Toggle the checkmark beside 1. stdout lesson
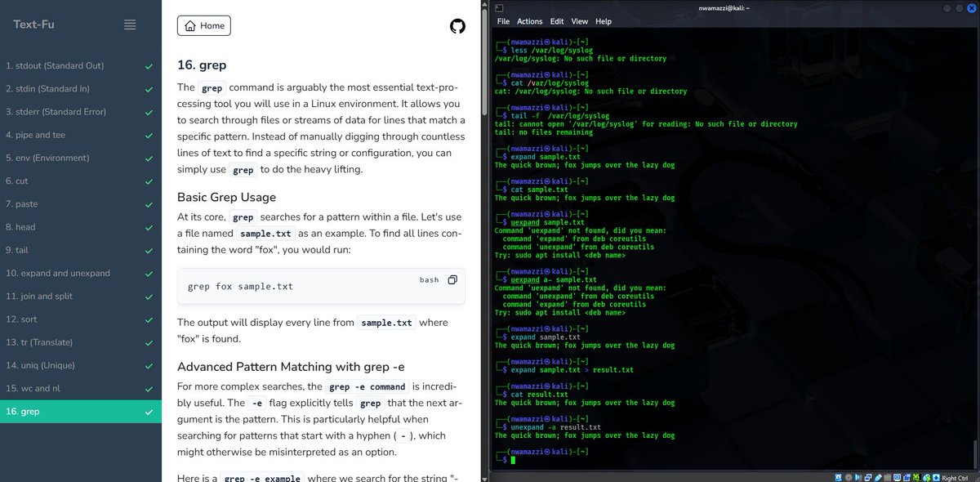The width and height of the screenshot is (980, 482). coord(149,65)
